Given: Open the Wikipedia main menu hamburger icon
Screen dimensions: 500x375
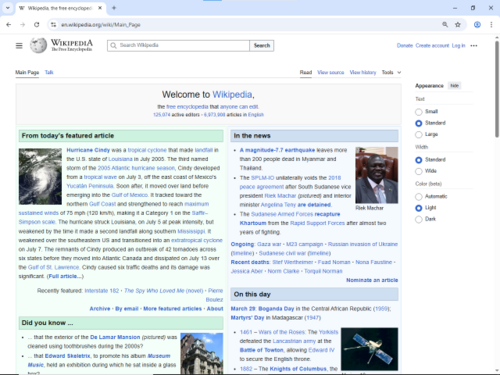Looking at the screenshot, I should coord(19,46).
